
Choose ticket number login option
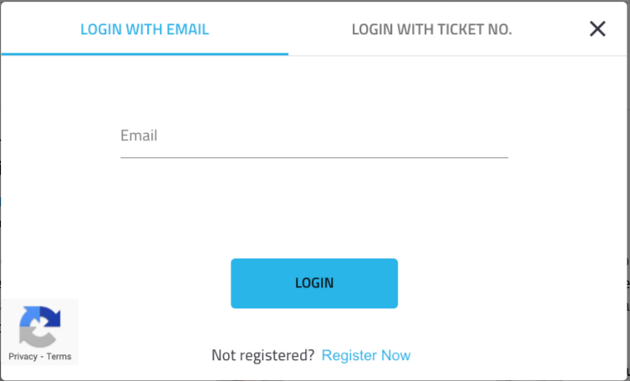[432, 29]
